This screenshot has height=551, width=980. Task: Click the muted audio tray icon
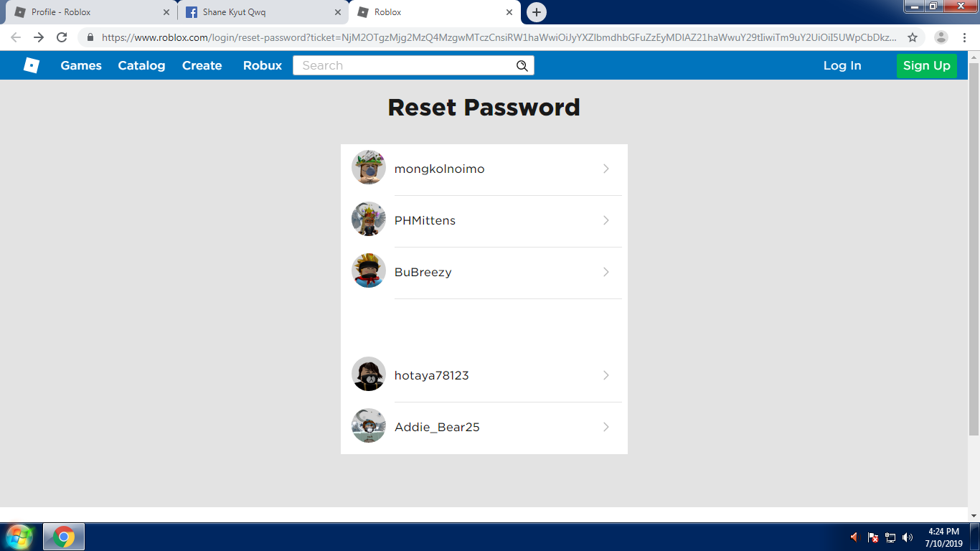[x=854, y=537]
